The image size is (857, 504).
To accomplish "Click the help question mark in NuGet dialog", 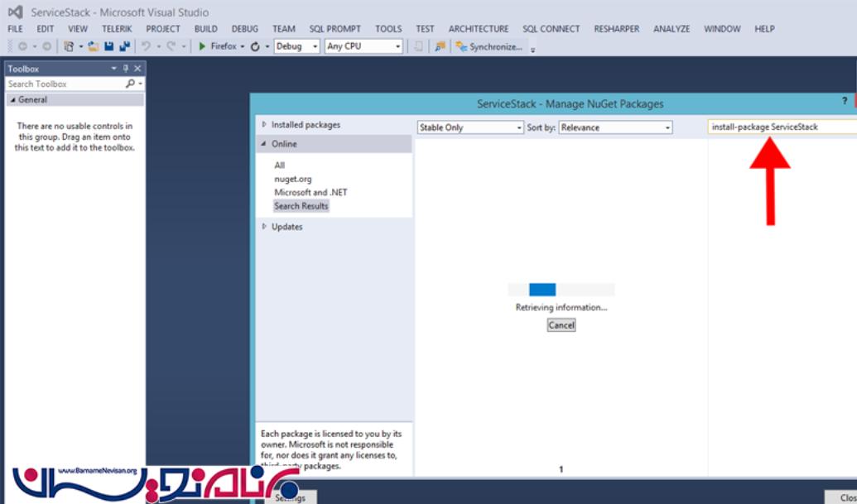I will click(x=845, y=102).
